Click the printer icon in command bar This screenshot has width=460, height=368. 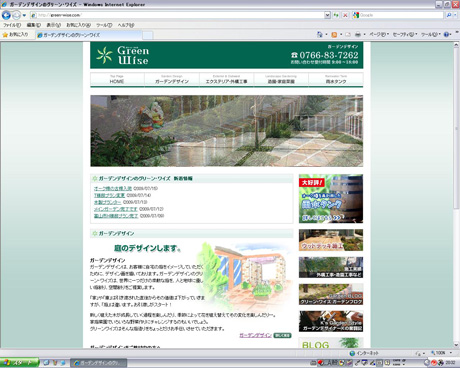pyautogui.click(x=358, y=34)
